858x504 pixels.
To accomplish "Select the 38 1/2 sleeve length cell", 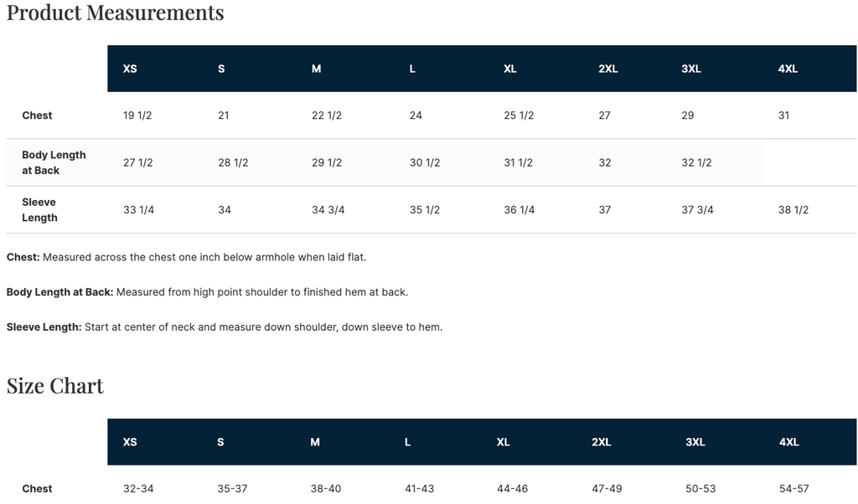I will coord(793,210).
